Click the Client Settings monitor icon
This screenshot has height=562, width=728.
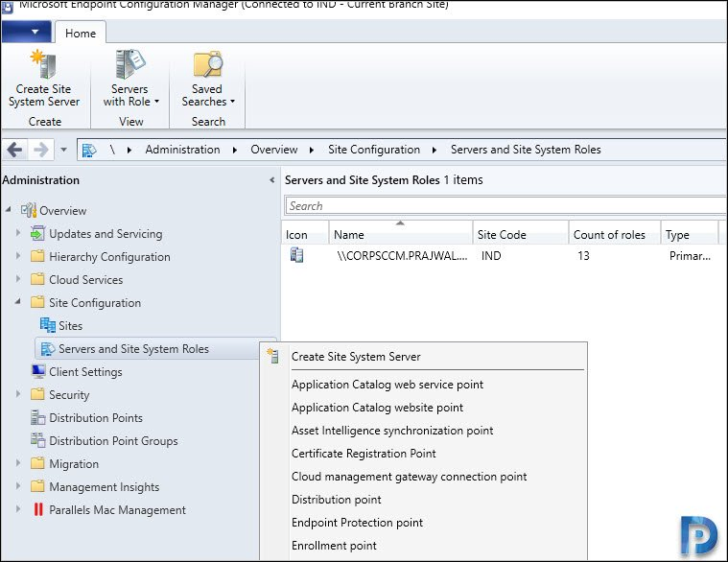(x=38, y=371)
